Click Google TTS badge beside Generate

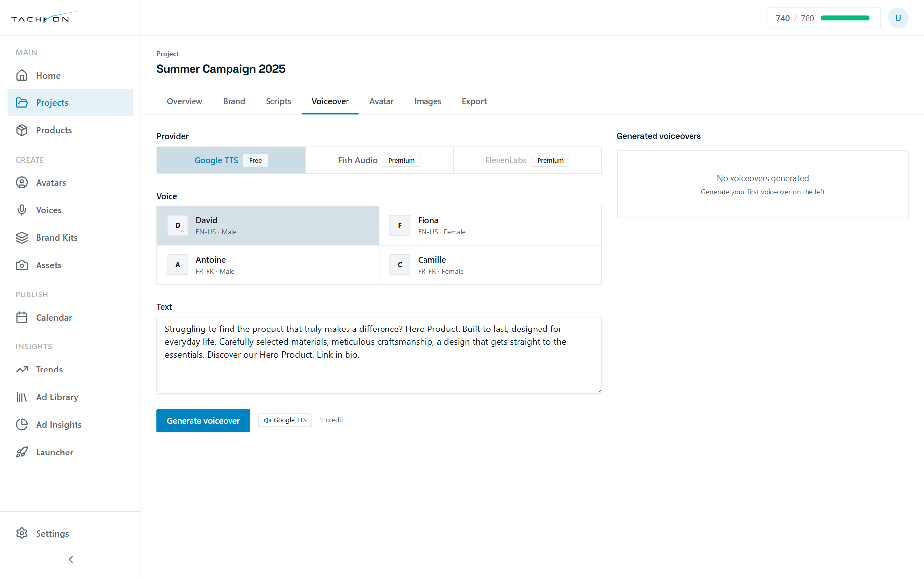click(285, 420)
